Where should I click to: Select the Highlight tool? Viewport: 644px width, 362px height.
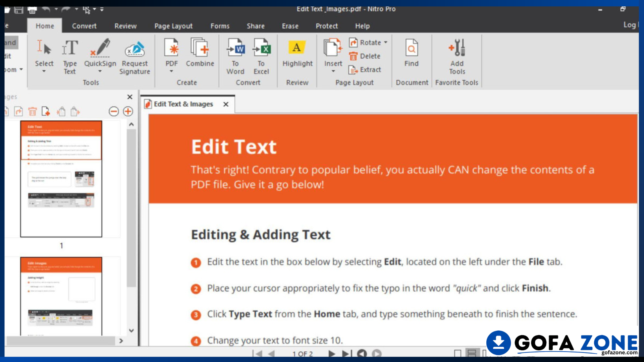click(297, 53)
